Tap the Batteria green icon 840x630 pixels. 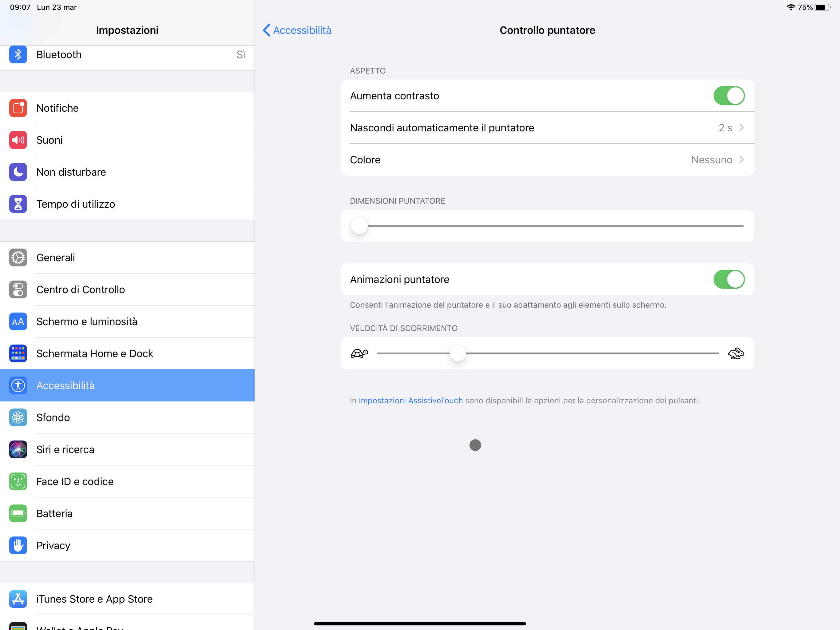tap(18, 513)
